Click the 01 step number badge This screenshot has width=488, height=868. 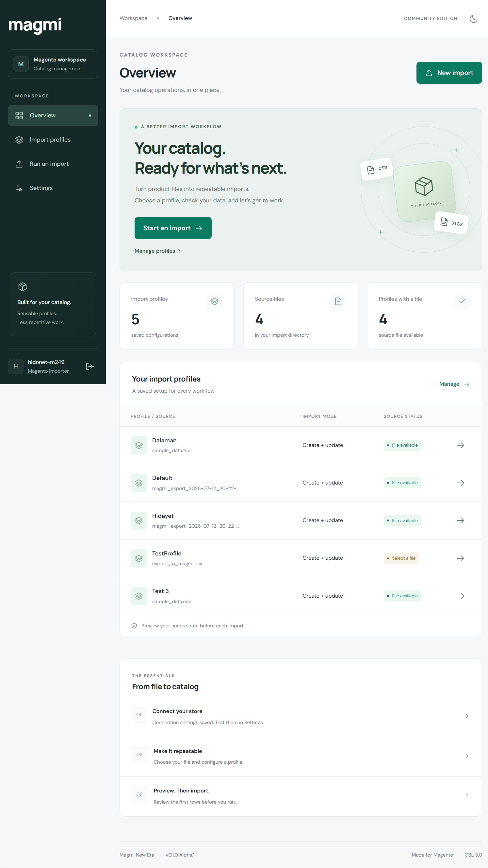pyautogui.click(x=139, y=715)
